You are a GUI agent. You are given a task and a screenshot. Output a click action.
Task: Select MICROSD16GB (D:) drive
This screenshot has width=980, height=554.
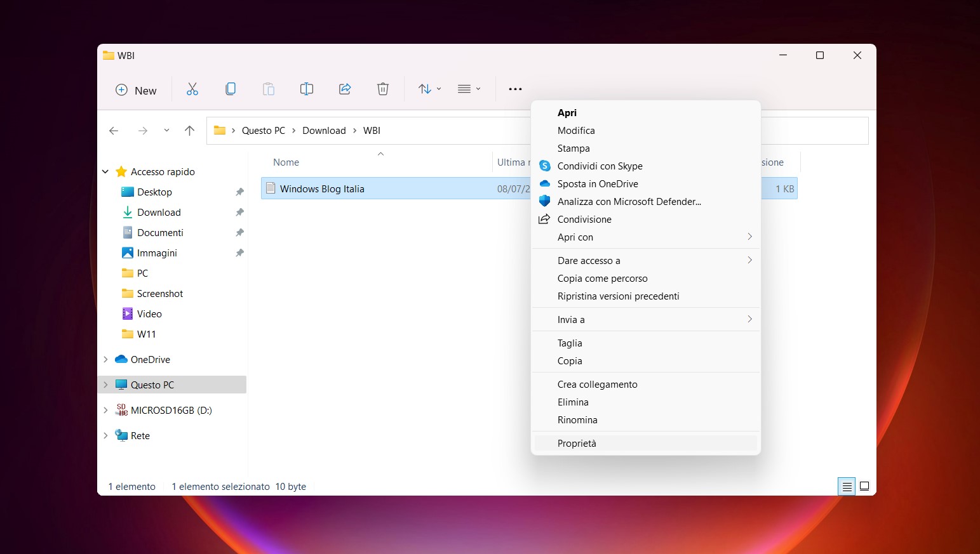click(x=171, y=411)
